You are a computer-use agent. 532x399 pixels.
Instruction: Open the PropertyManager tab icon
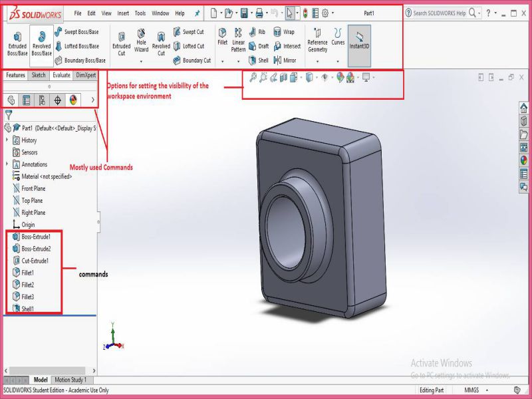tap(26, 100)
